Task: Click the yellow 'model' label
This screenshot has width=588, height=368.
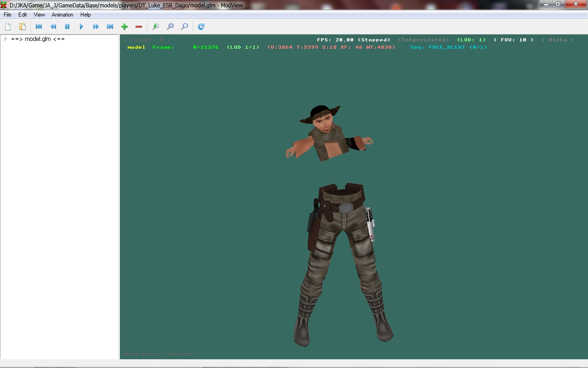Action: coord(136,47)
